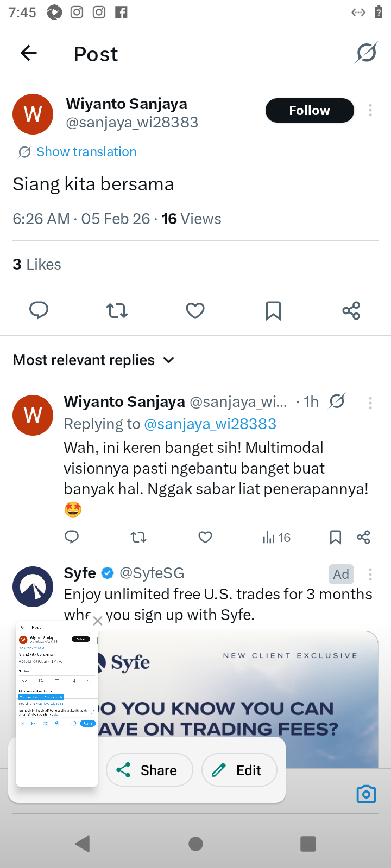Bookmark the main post
Screen dimensions: 391x868
(273, 310)
